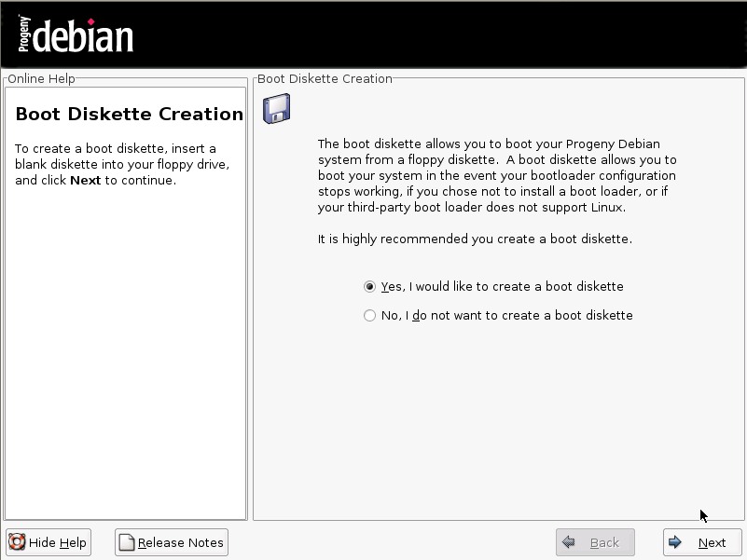
Task: Proceed with the Next button
Action: 702,542
